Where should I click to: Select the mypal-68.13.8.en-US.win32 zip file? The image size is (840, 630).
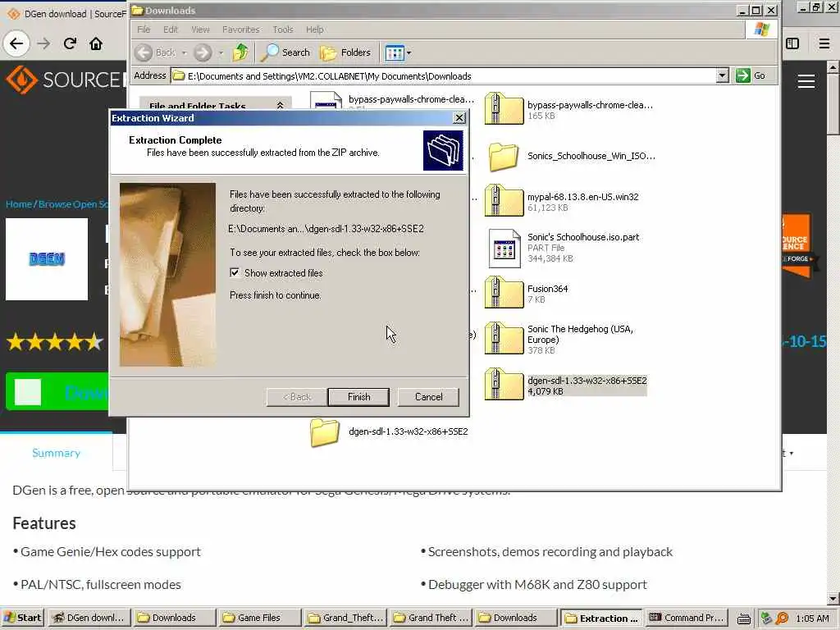562,201
